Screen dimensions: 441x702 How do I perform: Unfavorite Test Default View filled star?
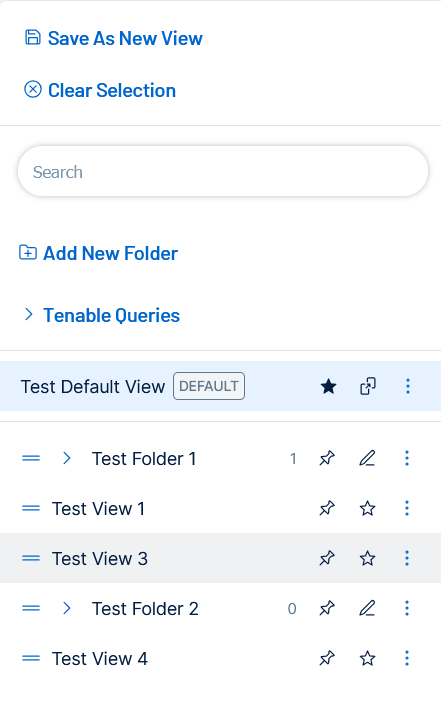pyautogui.click(x=328, y=386)
